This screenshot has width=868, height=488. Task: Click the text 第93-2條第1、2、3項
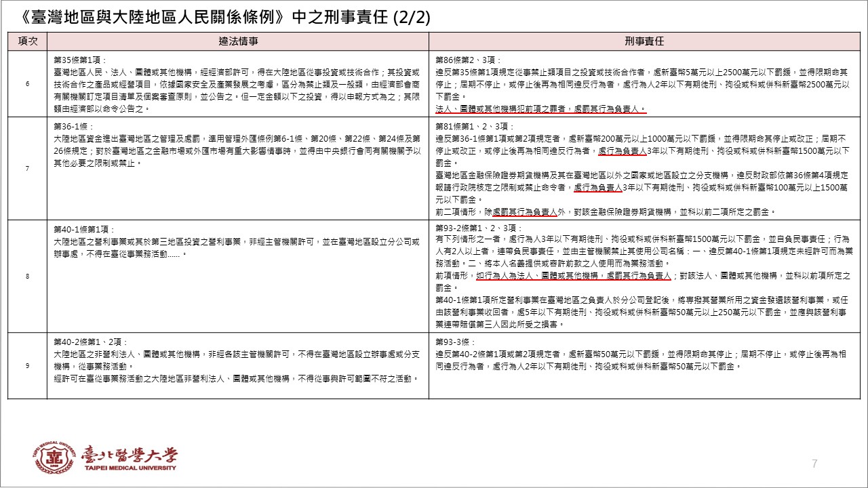coord(477,229)
